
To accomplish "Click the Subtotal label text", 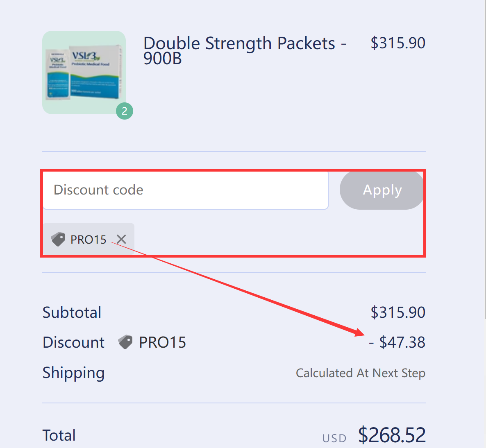I will (72, 312).
